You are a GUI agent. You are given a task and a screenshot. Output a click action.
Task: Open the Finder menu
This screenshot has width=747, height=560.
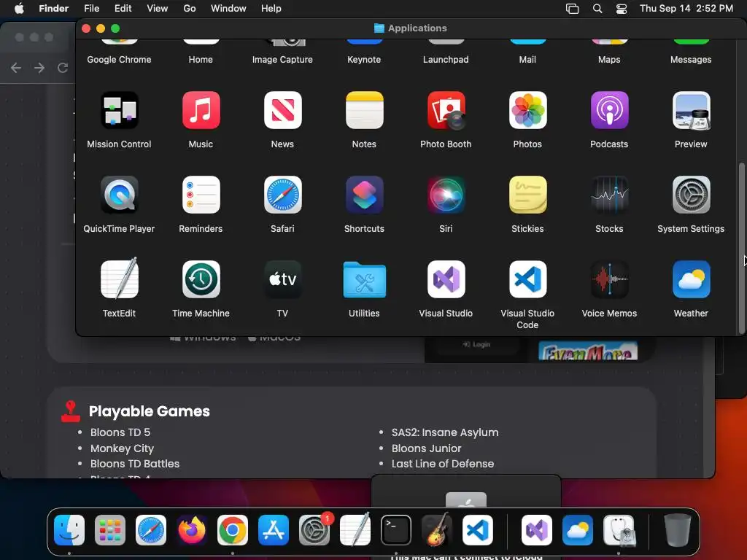53,8
